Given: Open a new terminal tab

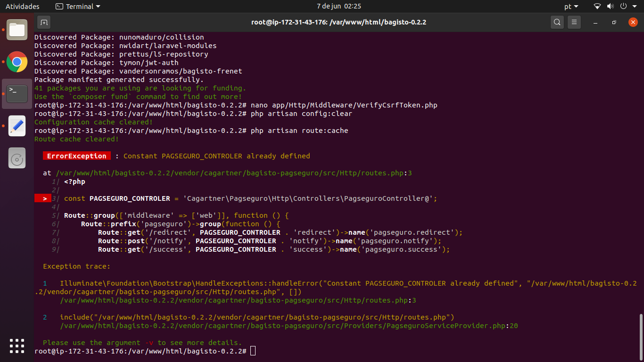Looking at the screenshot, I should click(44, 22).
